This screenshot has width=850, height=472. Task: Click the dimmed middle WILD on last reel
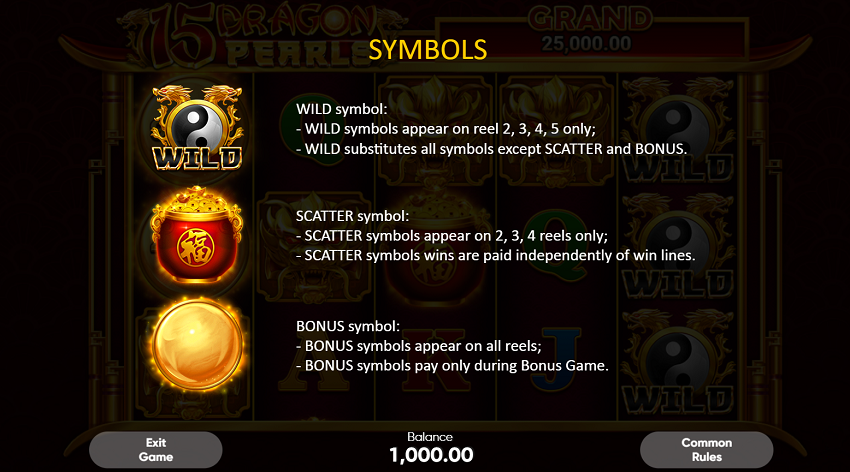point(678,247)
